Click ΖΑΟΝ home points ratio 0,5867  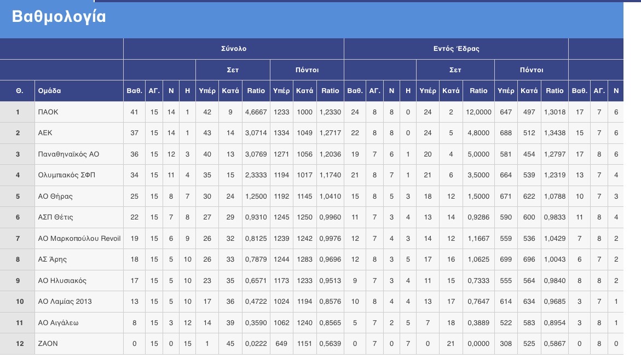pos(555,344)
